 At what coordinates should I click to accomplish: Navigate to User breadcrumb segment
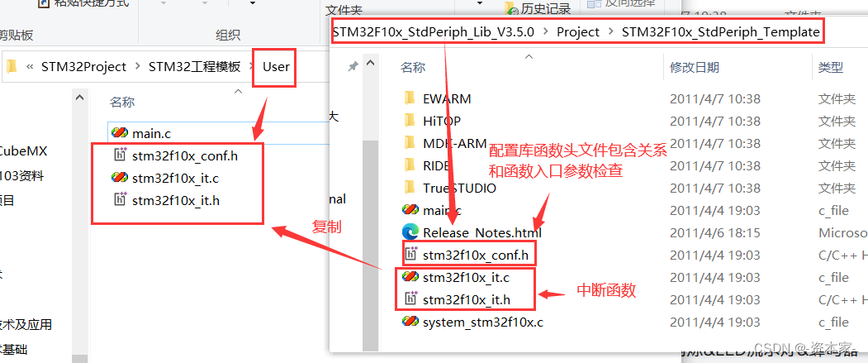point(276,67)
